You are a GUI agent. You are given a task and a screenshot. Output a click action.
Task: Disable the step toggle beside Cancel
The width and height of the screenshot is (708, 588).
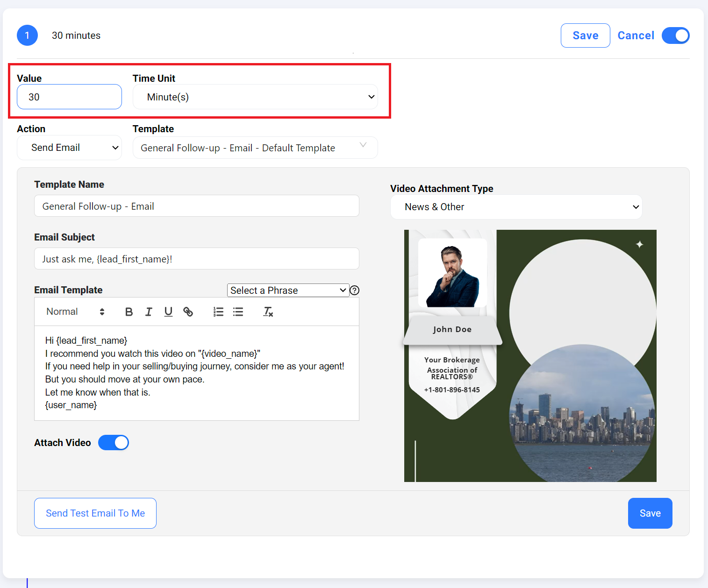675,35
